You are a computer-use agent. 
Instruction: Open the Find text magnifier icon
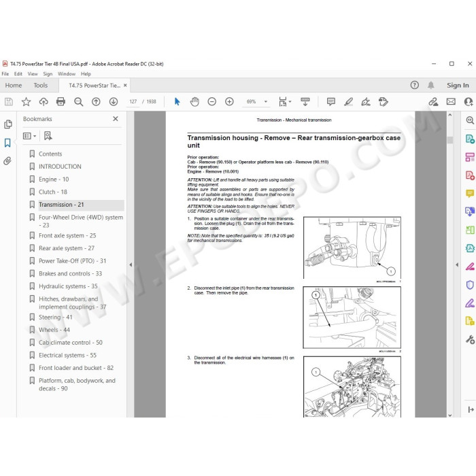coord(79,102)
